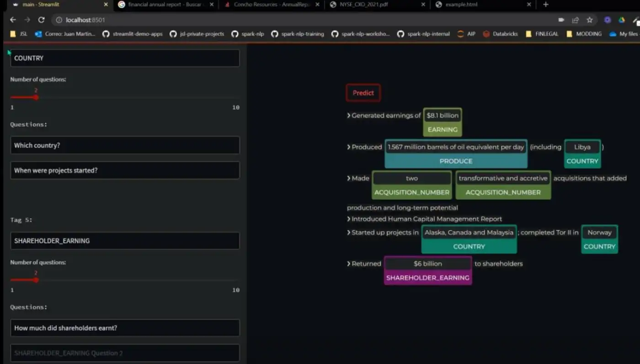Click the $8.1 billion EARNING entity

[x=442, y=122]
